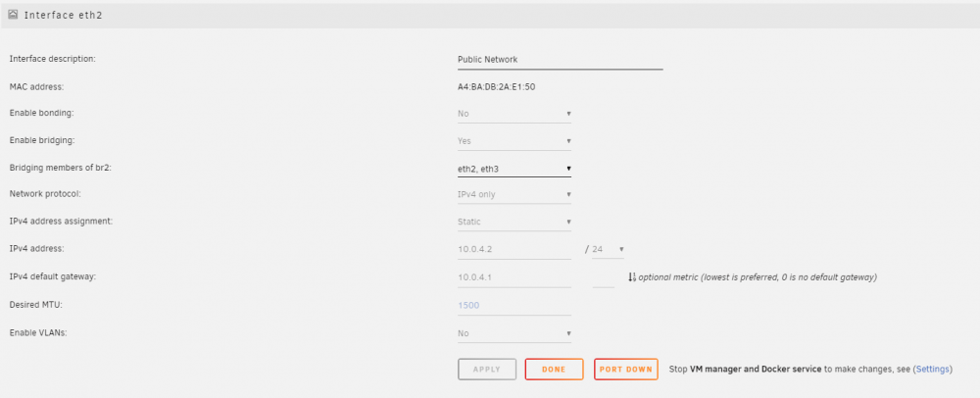Click the 'Desired MTU:' label
This screenshot has height=398, width=980.
(x=36, y=305)
